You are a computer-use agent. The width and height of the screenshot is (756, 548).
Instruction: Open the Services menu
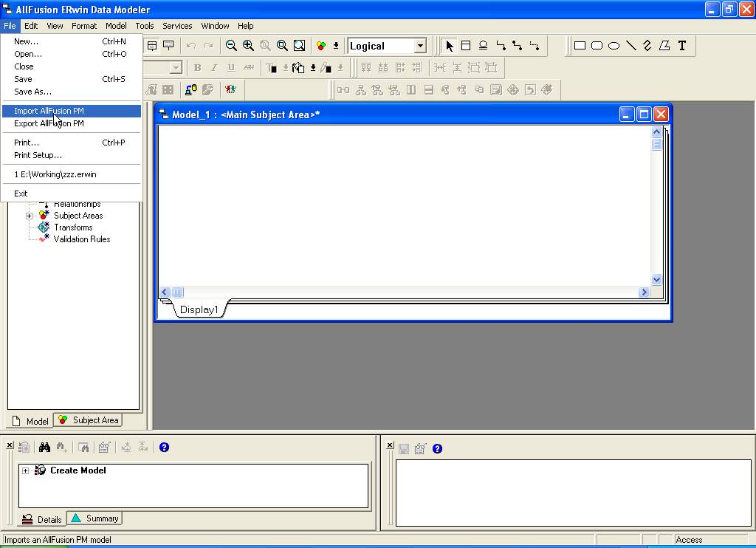[x=177, y=26]
